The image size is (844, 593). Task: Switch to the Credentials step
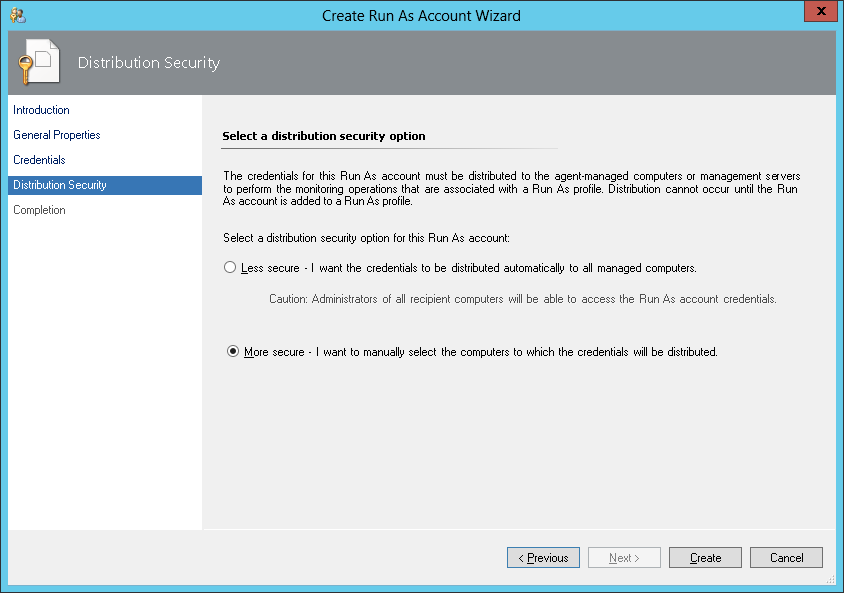(39, 160)
